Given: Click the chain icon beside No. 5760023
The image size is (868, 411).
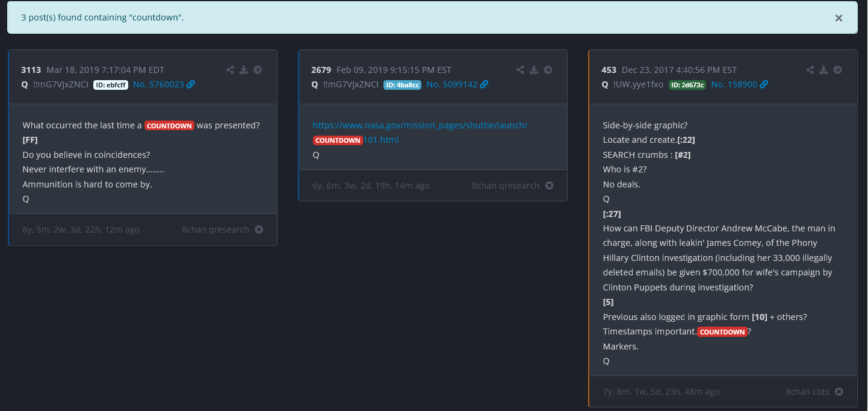Looking at the screenshot, I should pos(191,84).
